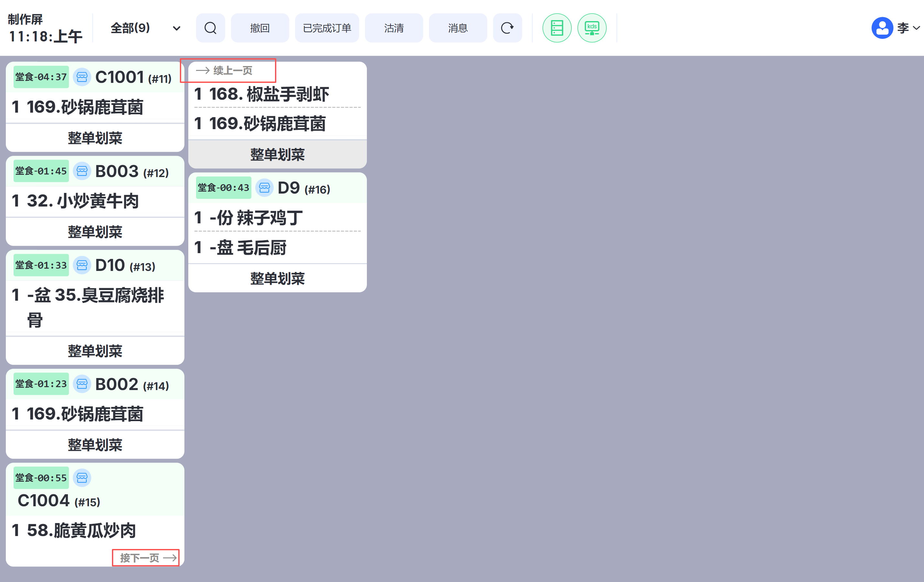Click the search magnifier icon

(210, 28)
